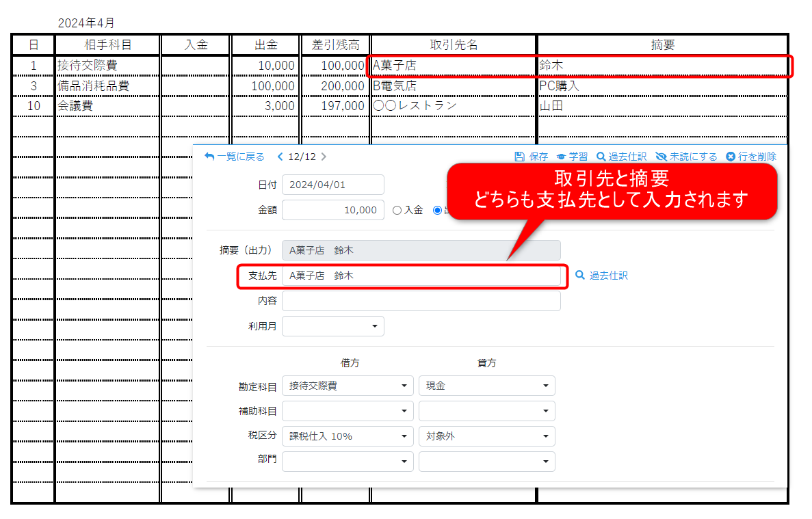Viewport: 812px width, 519px height.
Task: Click the 金額 field showing 10,000
Action: (x=333, y=210)
